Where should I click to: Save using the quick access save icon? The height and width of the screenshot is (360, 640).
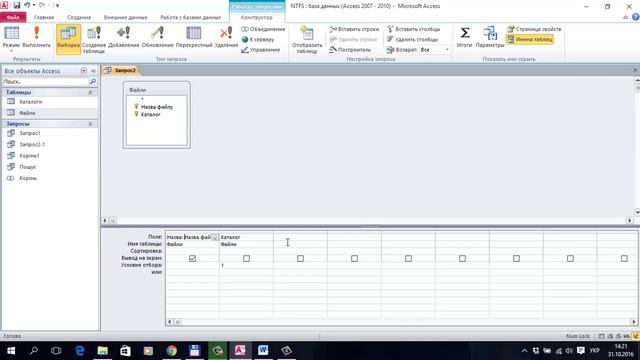click(17, 5)
